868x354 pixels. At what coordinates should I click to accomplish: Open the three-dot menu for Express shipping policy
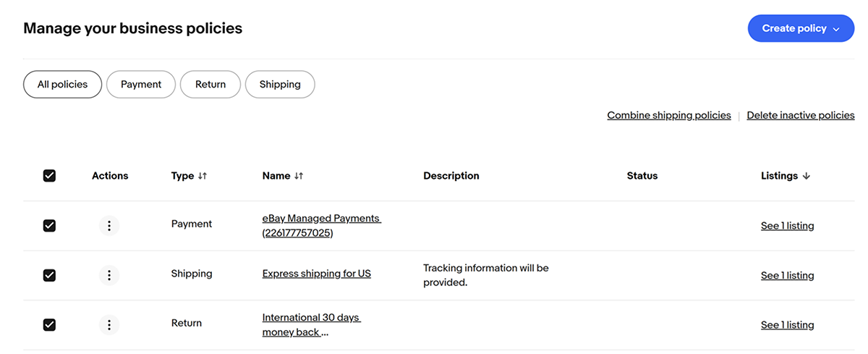pos(109,275)
